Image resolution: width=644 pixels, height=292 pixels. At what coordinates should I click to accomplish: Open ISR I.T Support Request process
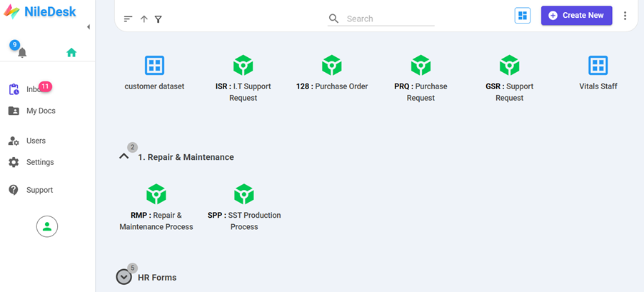point(243,66)
